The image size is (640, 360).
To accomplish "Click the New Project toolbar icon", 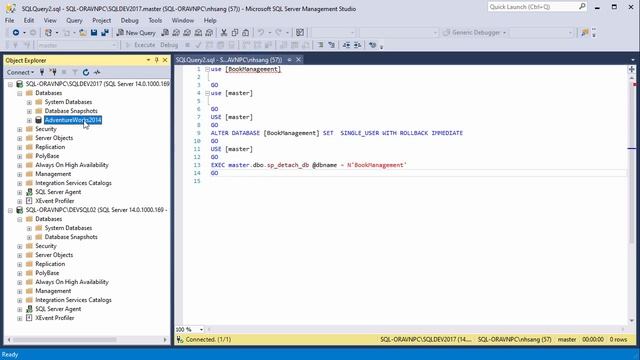I will pos(48,33).
